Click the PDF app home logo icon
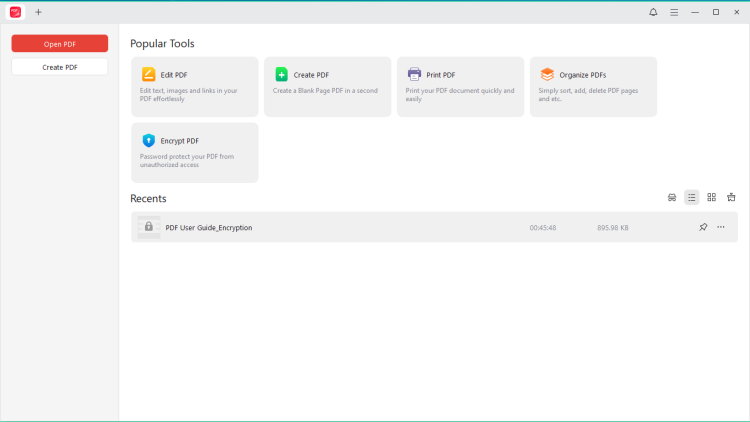Viewport: 750px width, 422px height. coord(15,12)
